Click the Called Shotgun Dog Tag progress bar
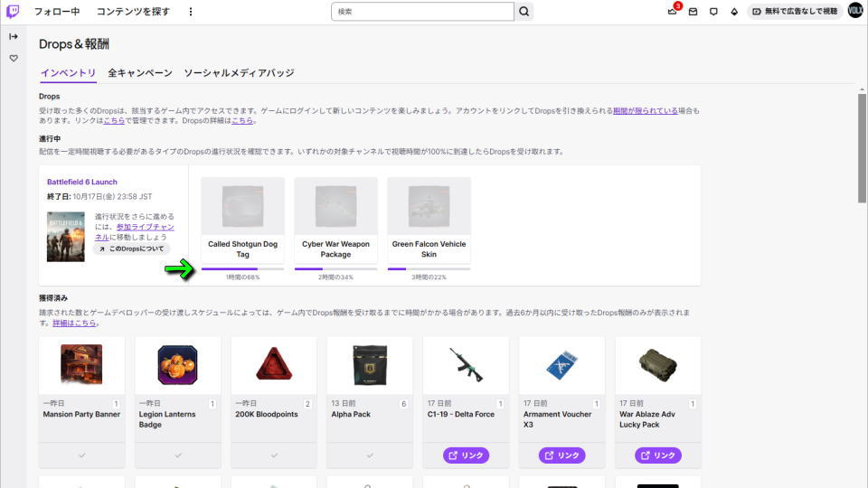The width and height of the screenshot is (868, 488). coord(242,268)
